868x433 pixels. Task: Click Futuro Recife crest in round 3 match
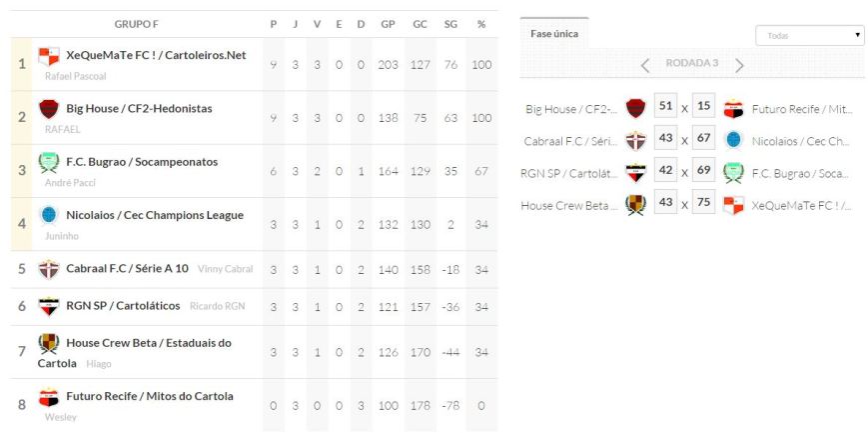733,109
